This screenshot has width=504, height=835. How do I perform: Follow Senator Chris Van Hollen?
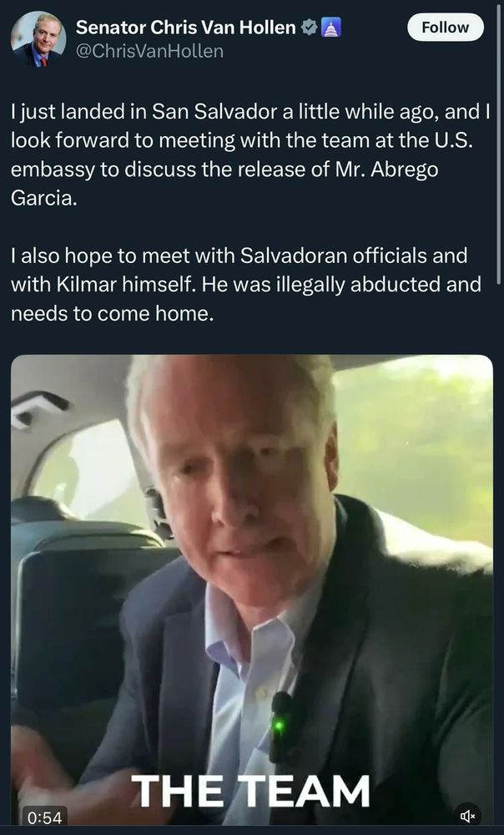(x=446, y=28)
